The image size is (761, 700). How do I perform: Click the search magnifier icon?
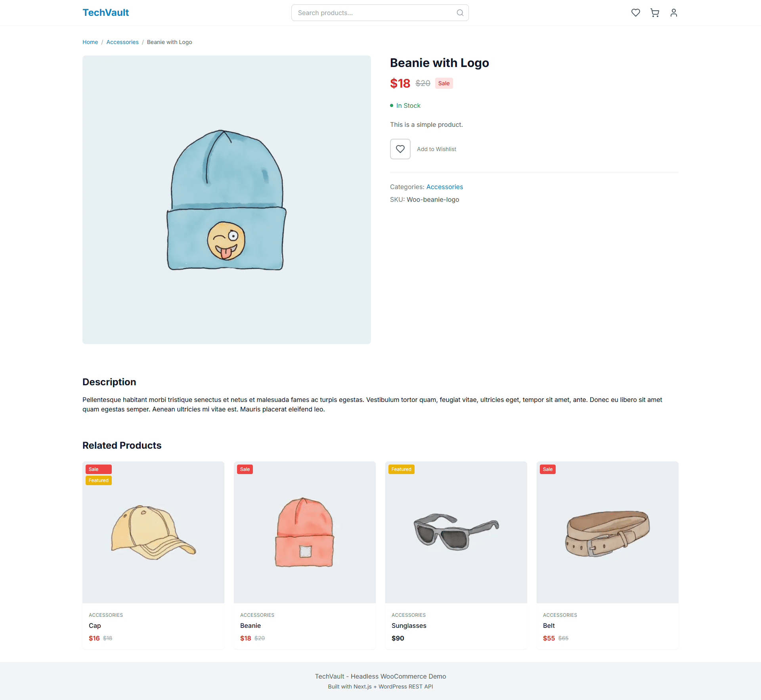click(460, 13)
